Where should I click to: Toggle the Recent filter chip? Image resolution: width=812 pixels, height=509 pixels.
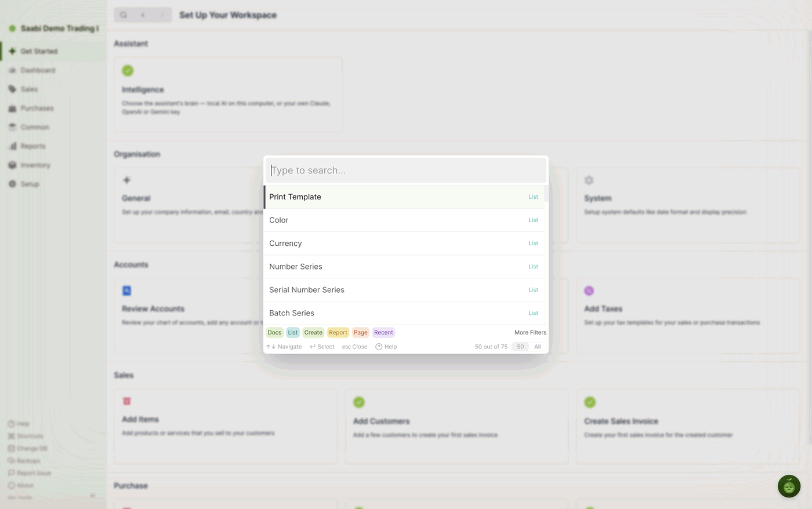pyautogui.click(x=383, y=333)
